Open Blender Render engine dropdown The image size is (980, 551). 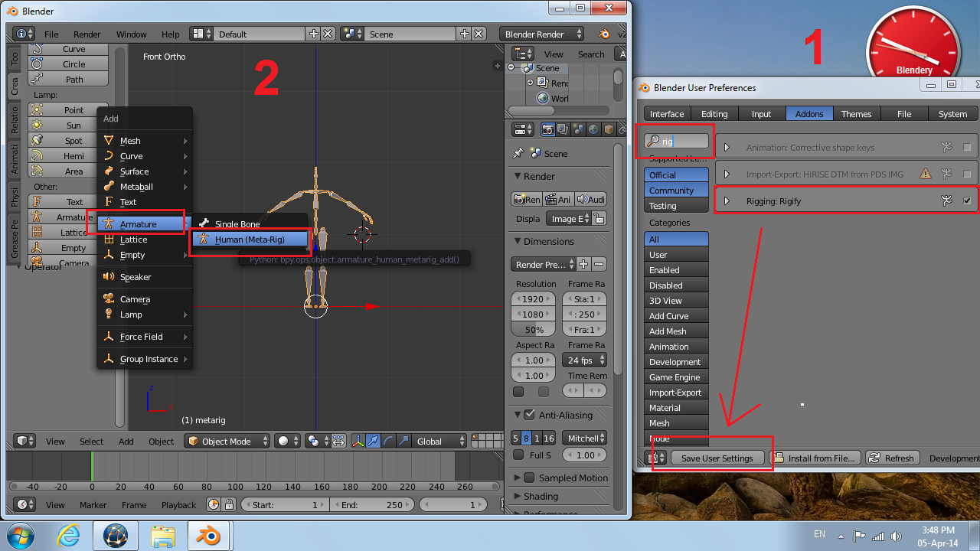click(x=541, y=34)
